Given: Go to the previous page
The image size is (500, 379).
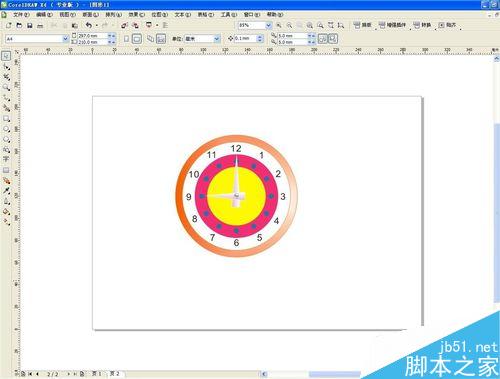Looking at the screenshot, I should click(x=37, y=374).
